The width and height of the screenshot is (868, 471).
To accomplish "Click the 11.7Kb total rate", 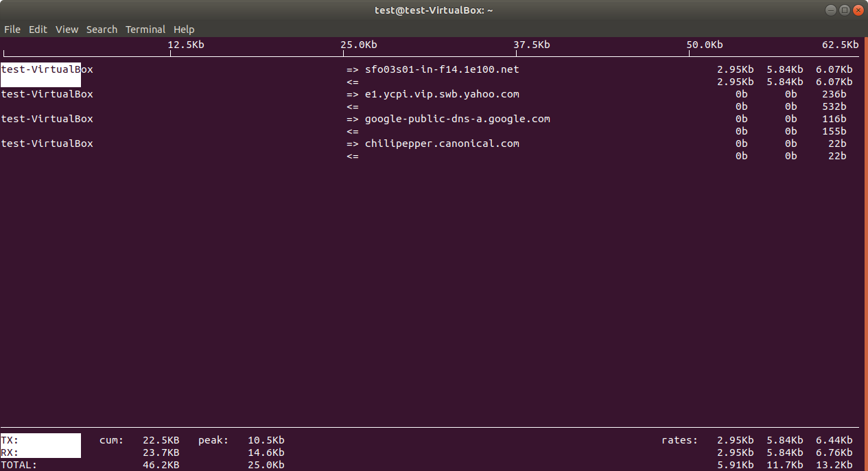I will pyautogui.click(x=785, y=465).
